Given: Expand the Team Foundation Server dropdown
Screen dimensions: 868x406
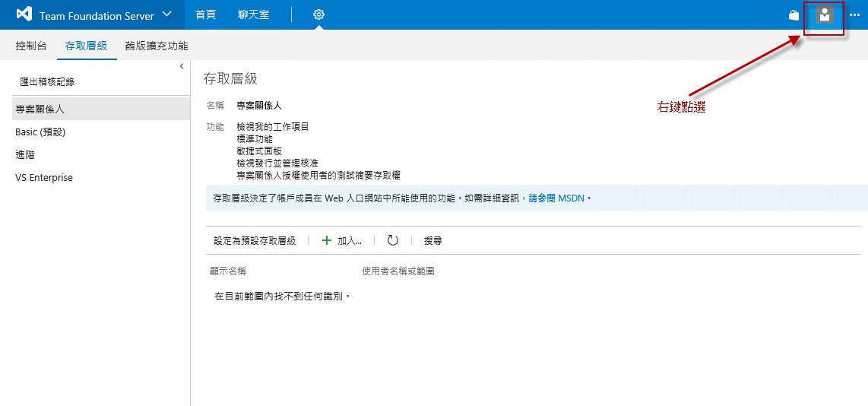Looking at the screenshot, I should [166, 15].
